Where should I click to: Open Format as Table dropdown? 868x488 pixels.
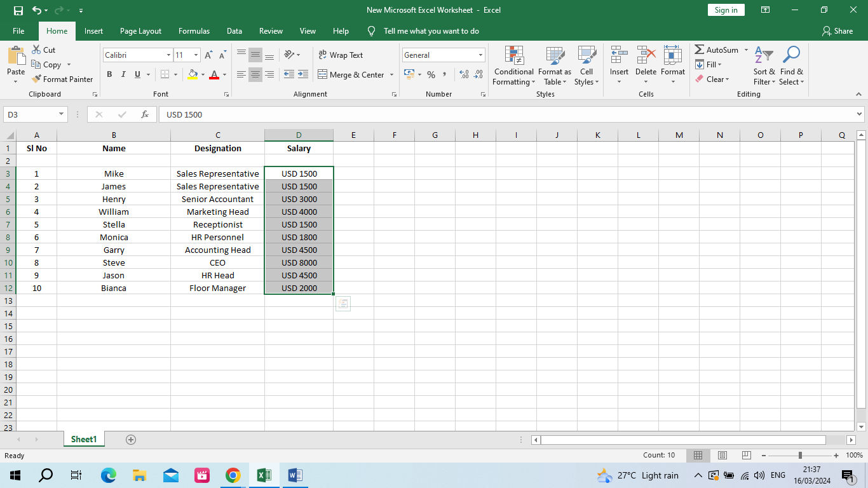pos(554,65)
